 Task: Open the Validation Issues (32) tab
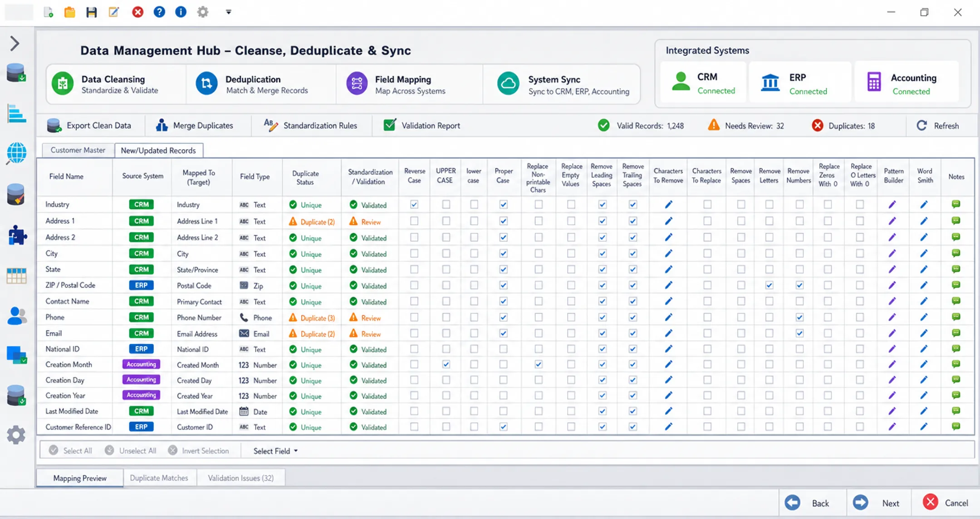(241, 478)
